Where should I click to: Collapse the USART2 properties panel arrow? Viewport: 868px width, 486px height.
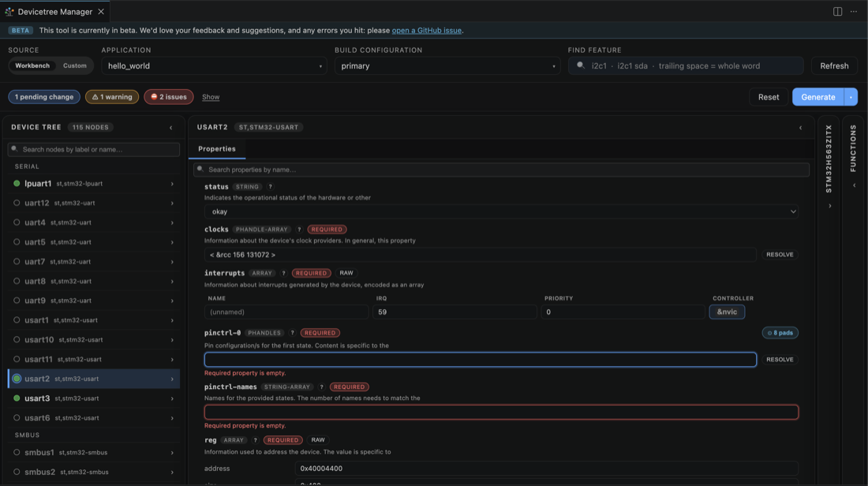(800, 128)
